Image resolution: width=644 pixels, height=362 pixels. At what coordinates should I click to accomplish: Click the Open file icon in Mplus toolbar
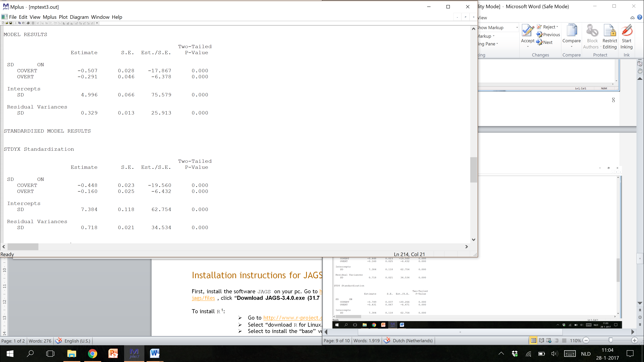7,23
